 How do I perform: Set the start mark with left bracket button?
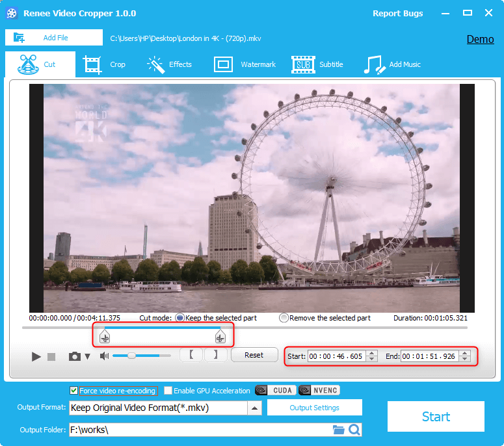191,355
